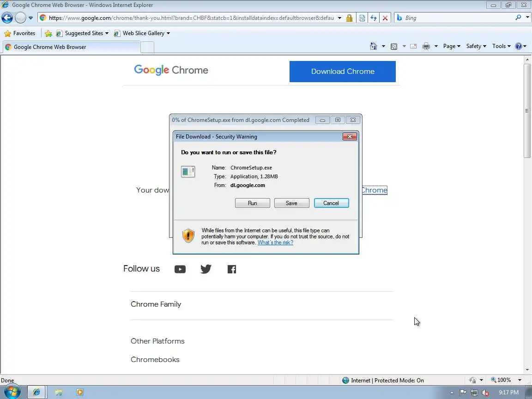Viewport: 532px width, 399px height.
Task: Open Windows Explorer from the taskbar
Action: click(x=59, y=393)
